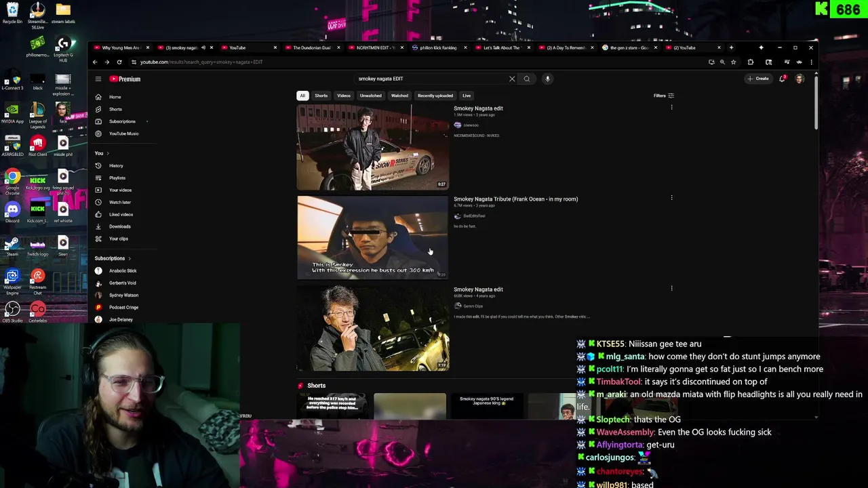Select the NVIDIA App desktop icon
The width and height of the screenshot is (868, 488).
pos(12,113)
